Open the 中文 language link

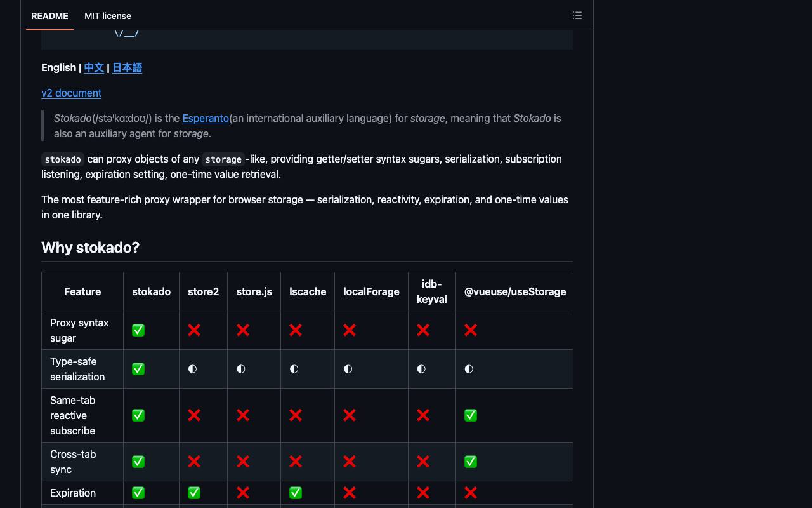[x=94, y=67]
